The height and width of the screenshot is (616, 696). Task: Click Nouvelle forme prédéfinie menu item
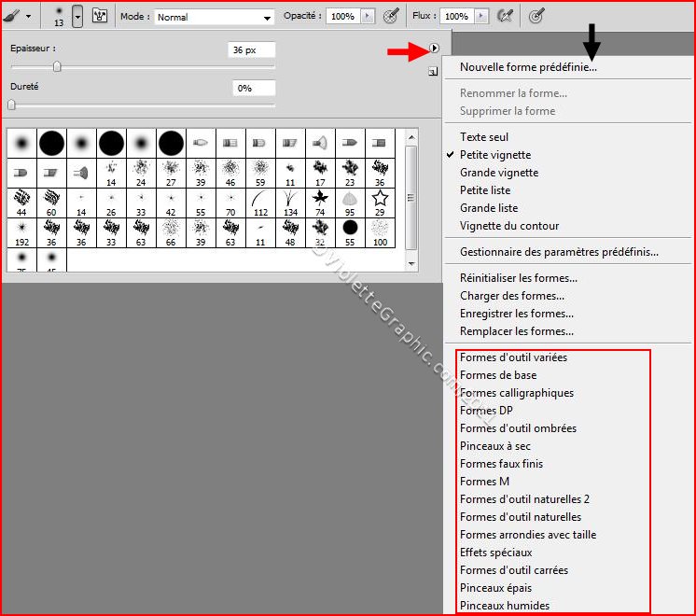[528, 67]
